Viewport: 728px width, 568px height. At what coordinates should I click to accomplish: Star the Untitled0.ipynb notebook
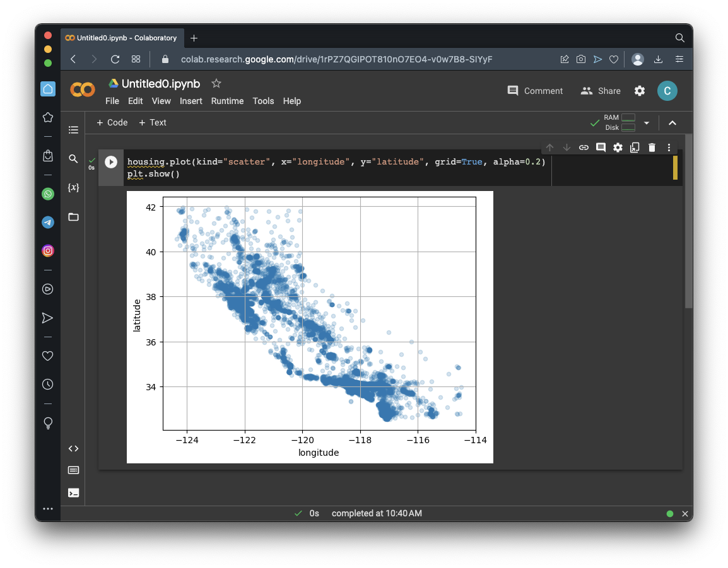point(216,83)
